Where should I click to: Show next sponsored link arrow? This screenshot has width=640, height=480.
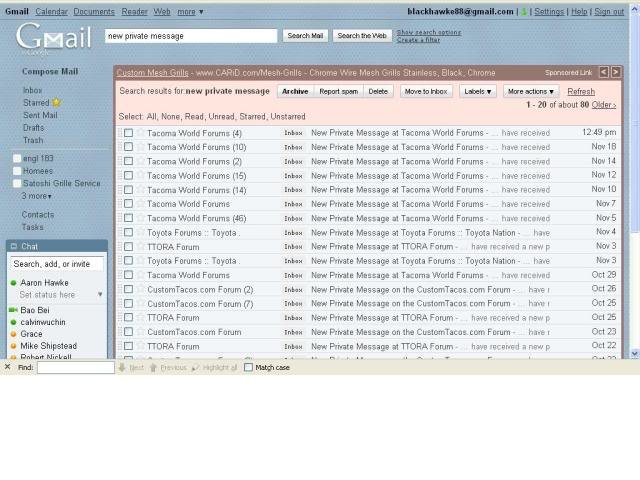[x=616, y=72]
